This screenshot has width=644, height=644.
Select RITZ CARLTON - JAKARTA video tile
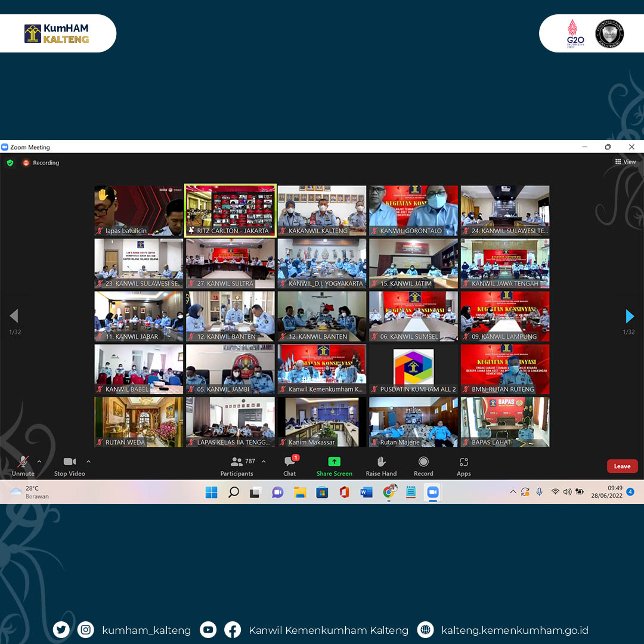tap(230, 210)
